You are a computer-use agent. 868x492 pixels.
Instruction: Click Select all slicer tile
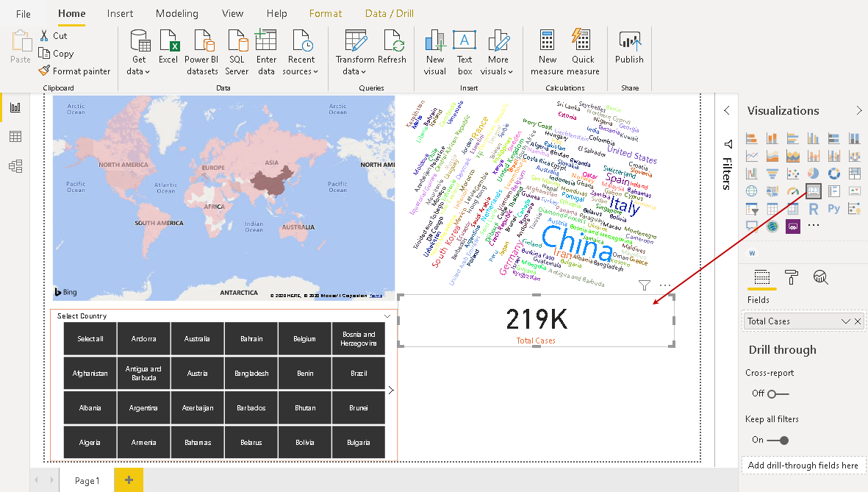click(x=90, y=338)
